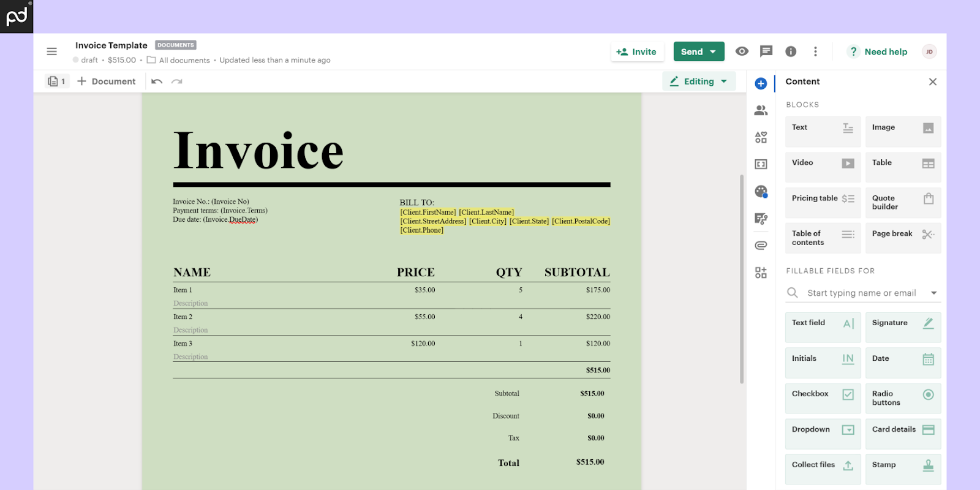Screen dimensions: 980x490
Task: Redo the last action
Action: tap(177, 81)
